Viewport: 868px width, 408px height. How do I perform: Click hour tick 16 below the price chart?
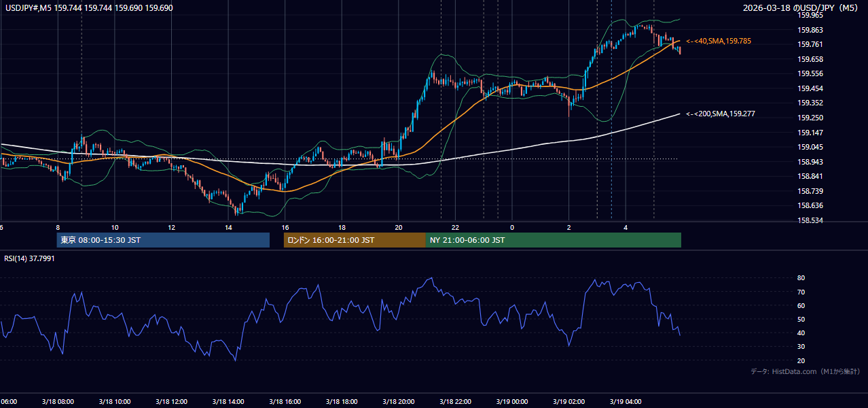click(x=285, y=227)
